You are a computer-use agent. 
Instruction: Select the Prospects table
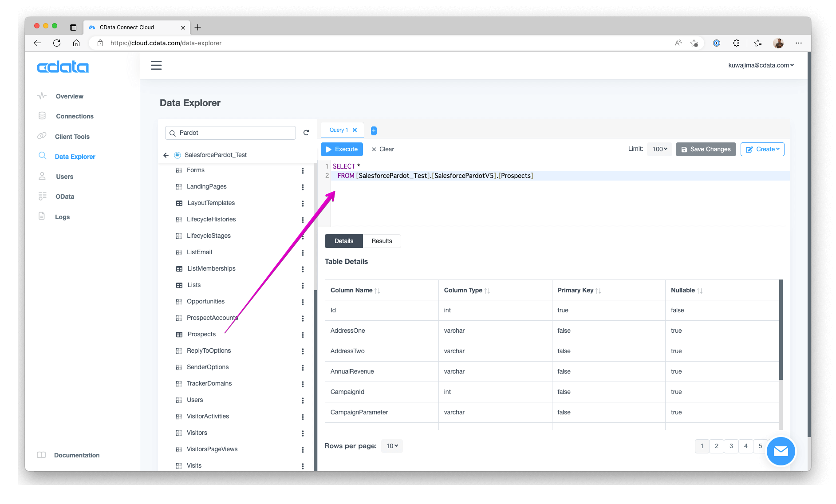pos(201,335)
